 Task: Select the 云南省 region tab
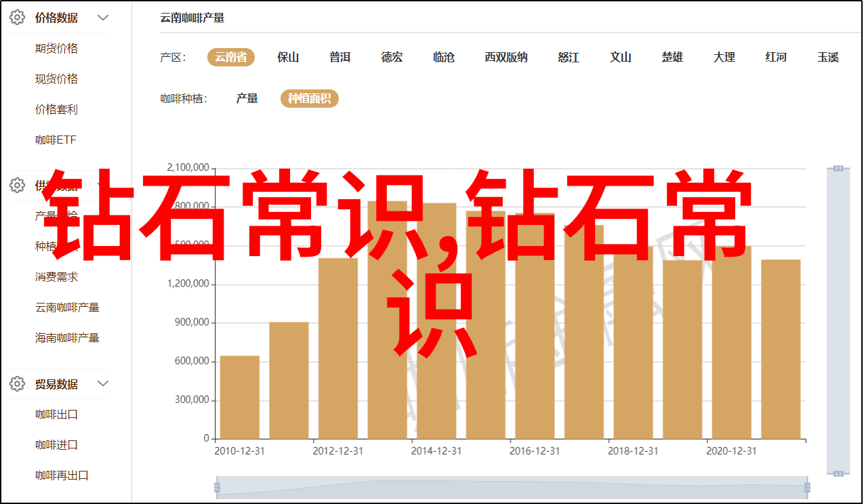click(x=231, y=58)
